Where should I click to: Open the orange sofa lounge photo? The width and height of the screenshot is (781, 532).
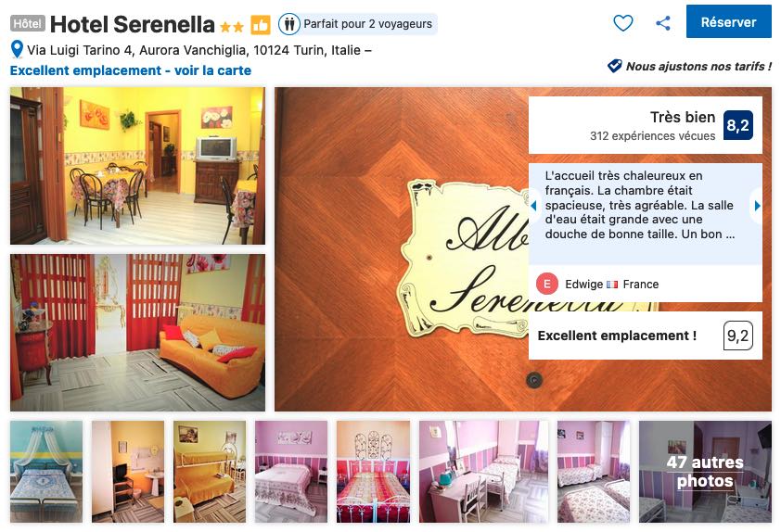137,333
